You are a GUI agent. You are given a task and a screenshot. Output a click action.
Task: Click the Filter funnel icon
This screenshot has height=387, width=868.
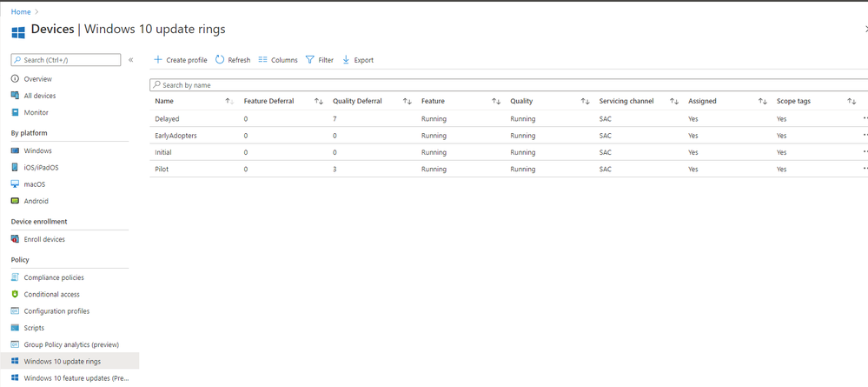(310, 59)
